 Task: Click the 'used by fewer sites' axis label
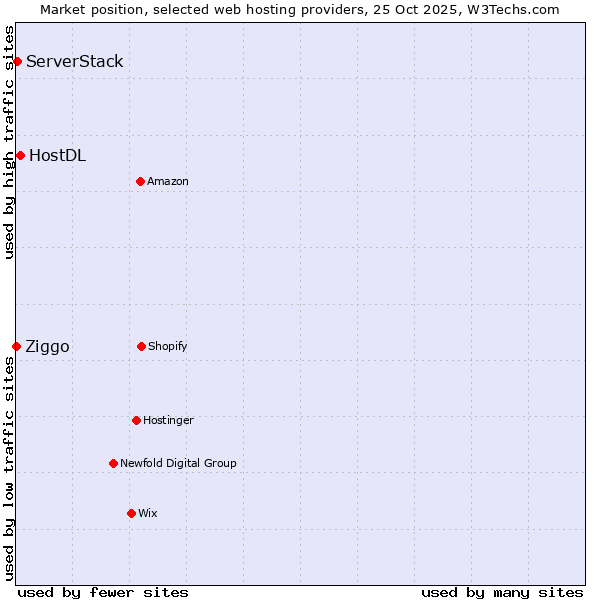[103, 592]
